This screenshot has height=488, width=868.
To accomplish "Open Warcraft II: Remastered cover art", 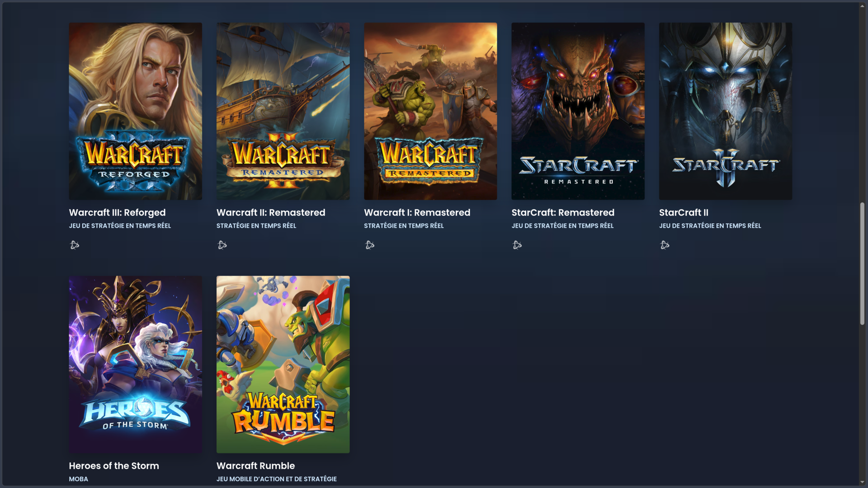I will tap(283, 111).
